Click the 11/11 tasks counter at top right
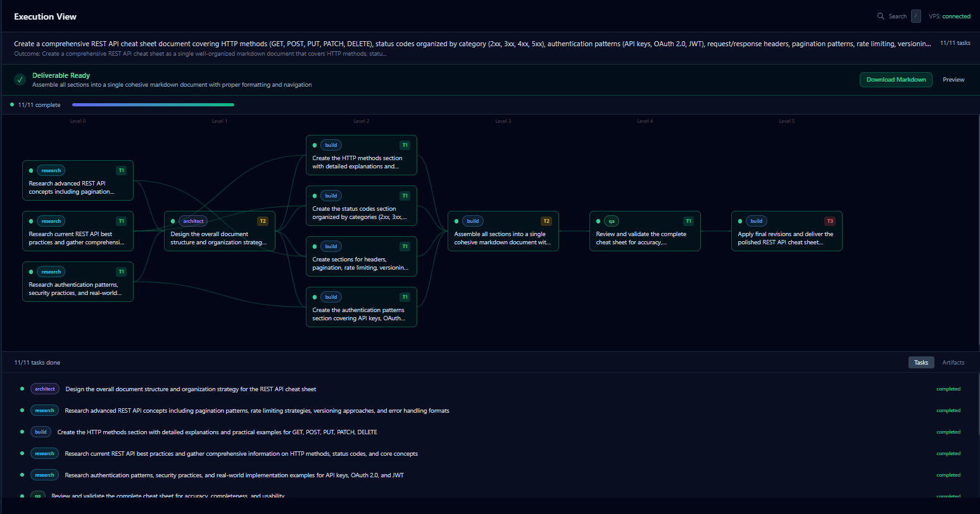Image resolution: width=980 pixels, height=514 pixels. coord(955,43)
